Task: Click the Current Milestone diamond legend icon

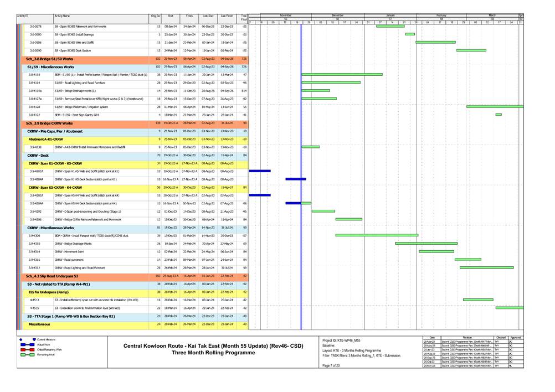Action: click(21, 339)
